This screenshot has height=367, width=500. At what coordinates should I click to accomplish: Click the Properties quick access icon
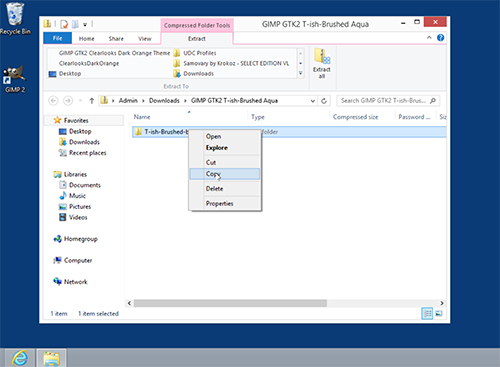coord(64,24)
